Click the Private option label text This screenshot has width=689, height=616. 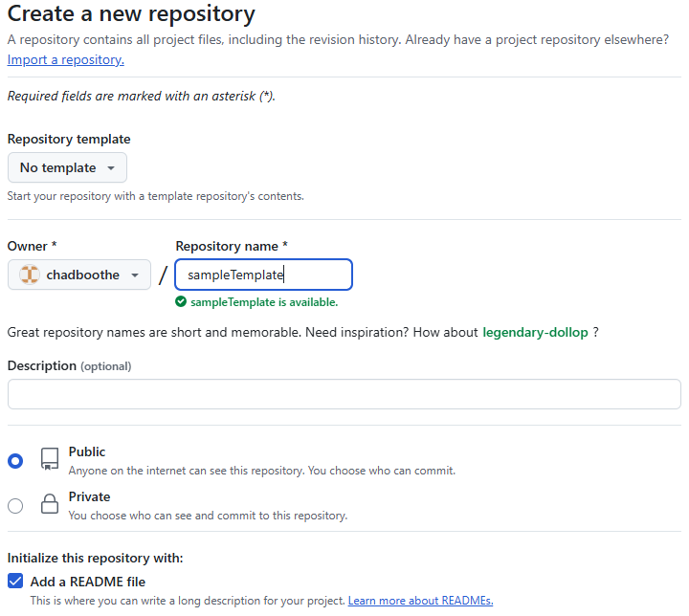(x=89, y=496)
